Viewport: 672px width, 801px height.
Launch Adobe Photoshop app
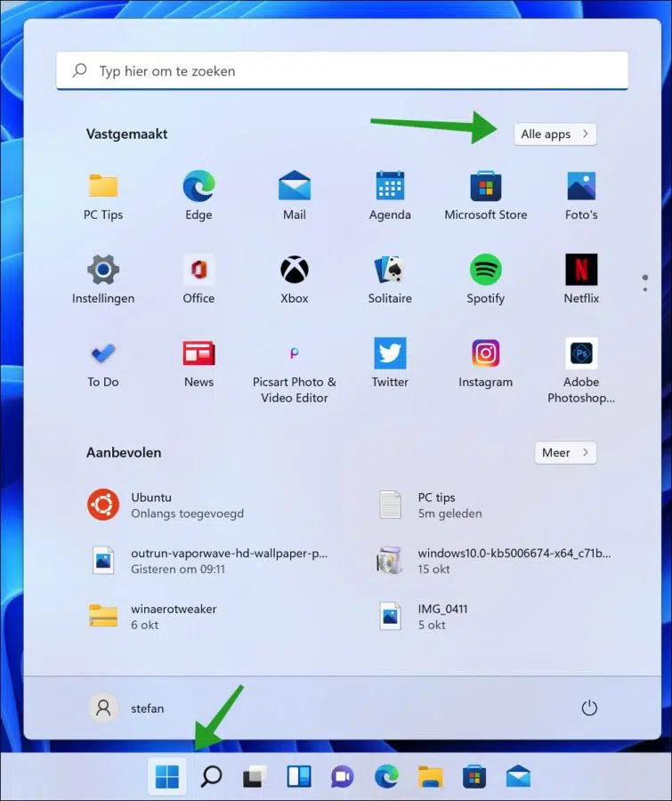pos(581,371)
